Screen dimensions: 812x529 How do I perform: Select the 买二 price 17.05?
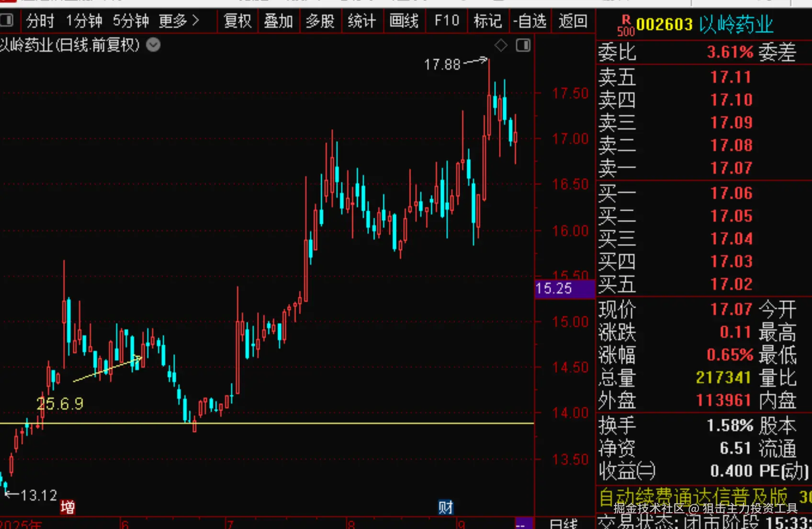click(731, 216)
